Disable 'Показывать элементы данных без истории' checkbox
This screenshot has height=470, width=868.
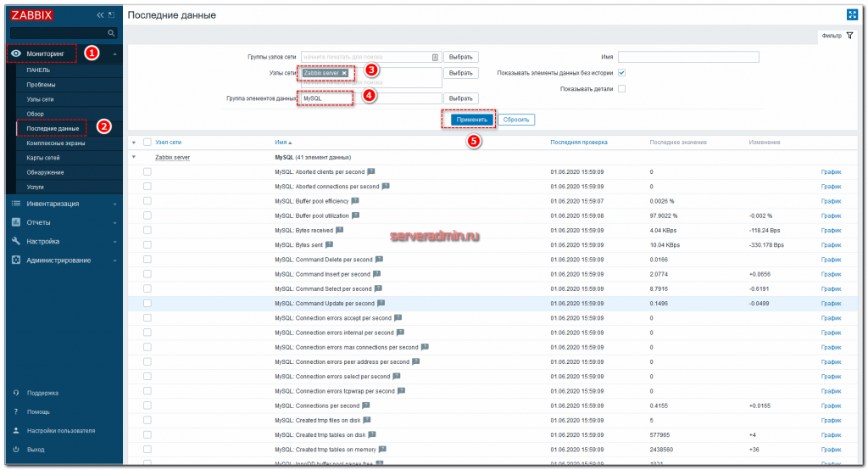pos(621,73)
